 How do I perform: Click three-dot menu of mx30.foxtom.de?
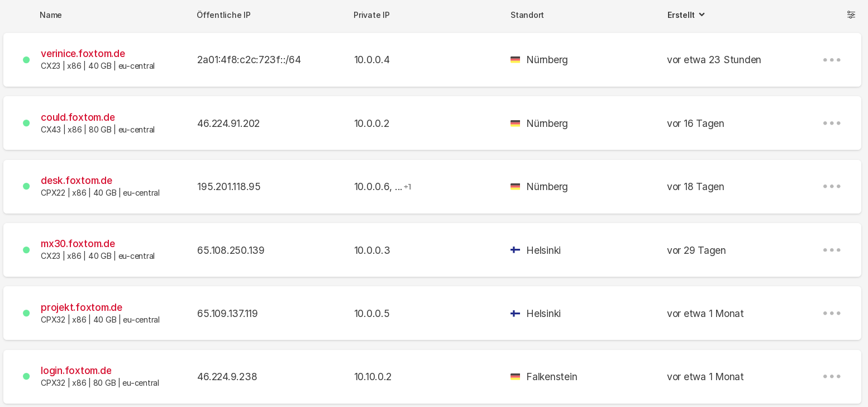click(831, 250)
